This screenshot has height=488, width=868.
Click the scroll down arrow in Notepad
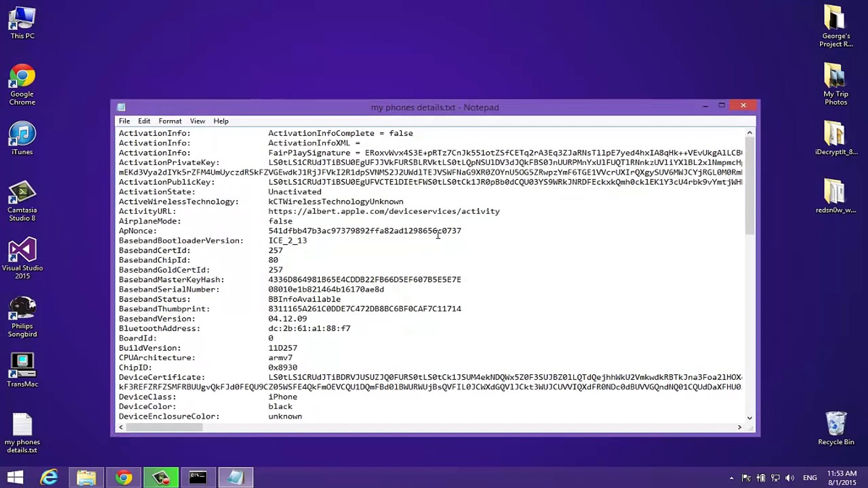point(750,418)
